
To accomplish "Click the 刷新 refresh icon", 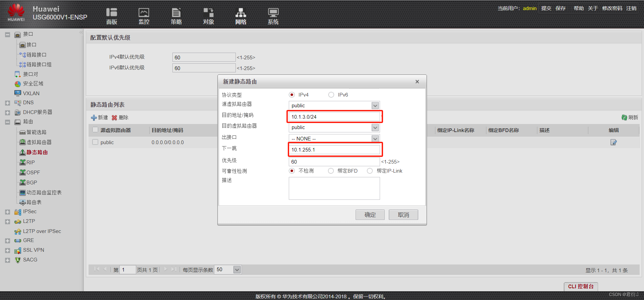I will (x=624, y=117).
